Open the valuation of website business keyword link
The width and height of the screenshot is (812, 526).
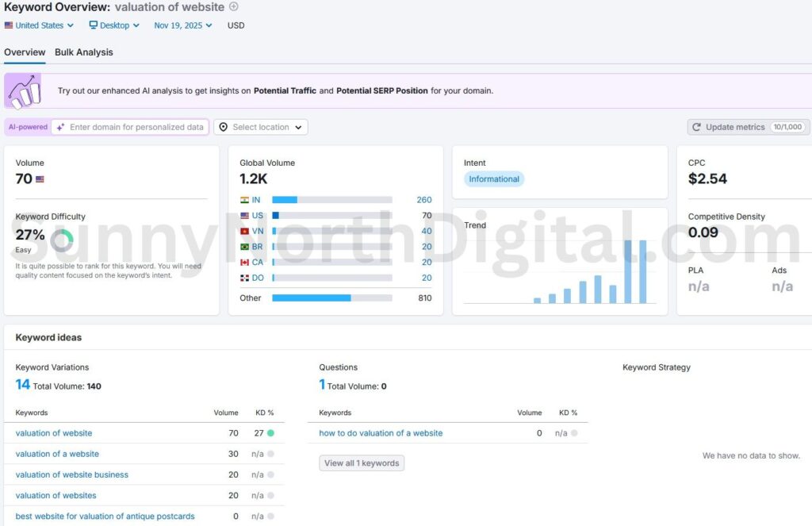coord(71,474)
